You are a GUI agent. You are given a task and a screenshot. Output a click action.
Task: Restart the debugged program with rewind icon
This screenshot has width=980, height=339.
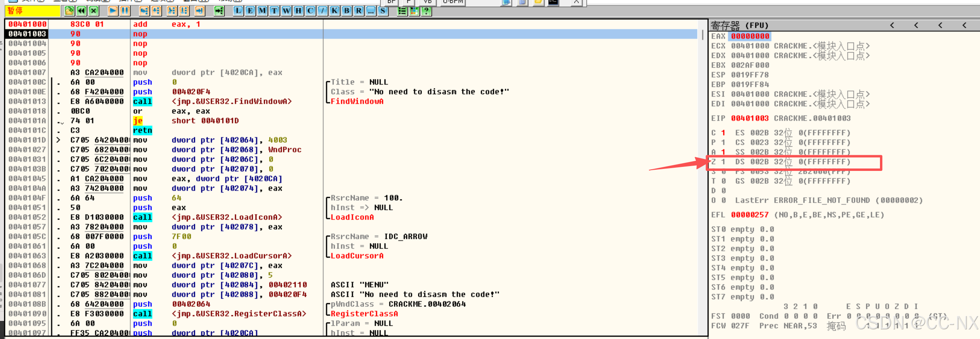tap(82, 11)
